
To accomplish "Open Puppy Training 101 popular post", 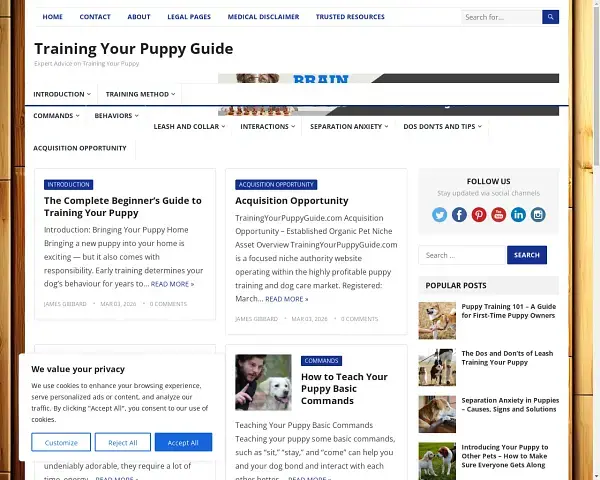I will pyautogui.click(x=508, y=311).
